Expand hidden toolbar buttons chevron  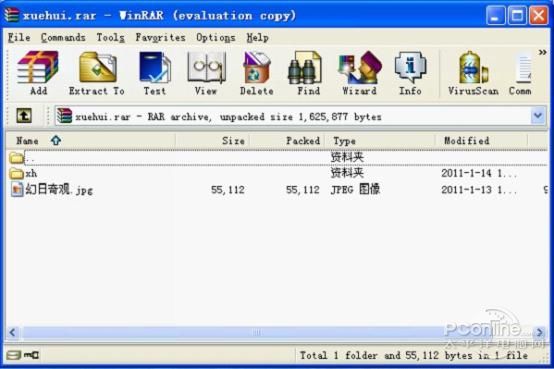point(542,53)
